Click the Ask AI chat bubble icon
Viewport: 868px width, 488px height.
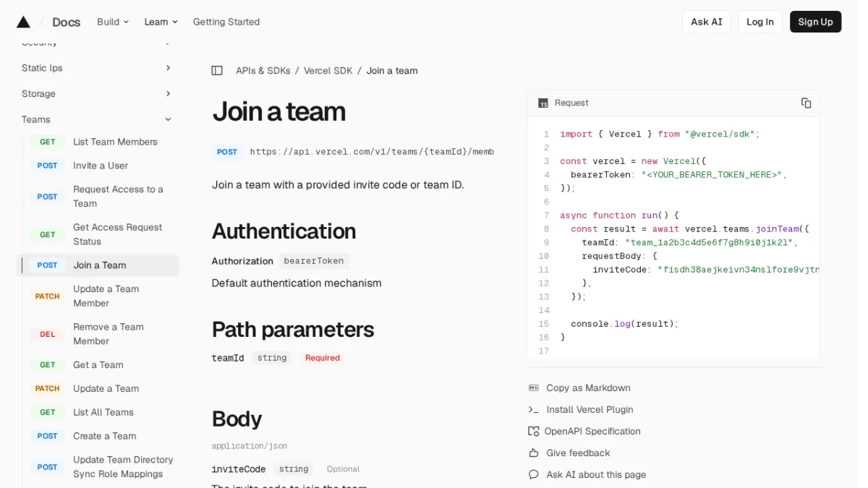[x=534, y=475]
